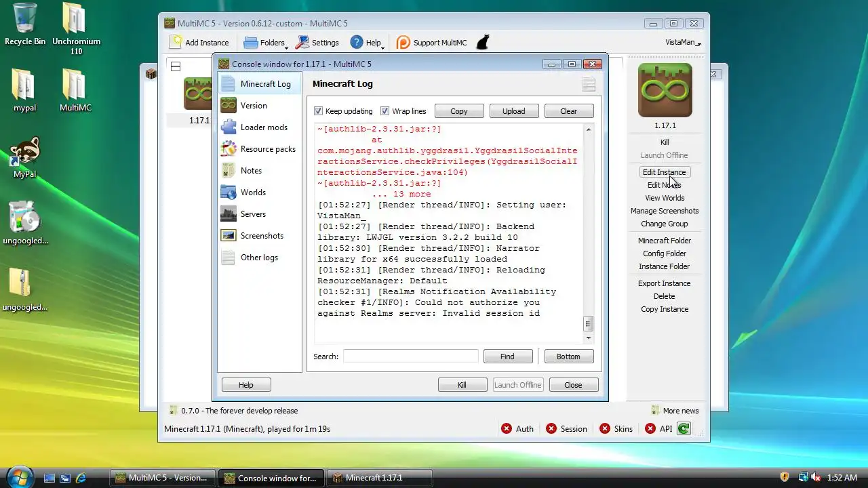Click the More news button

(675, 411)
